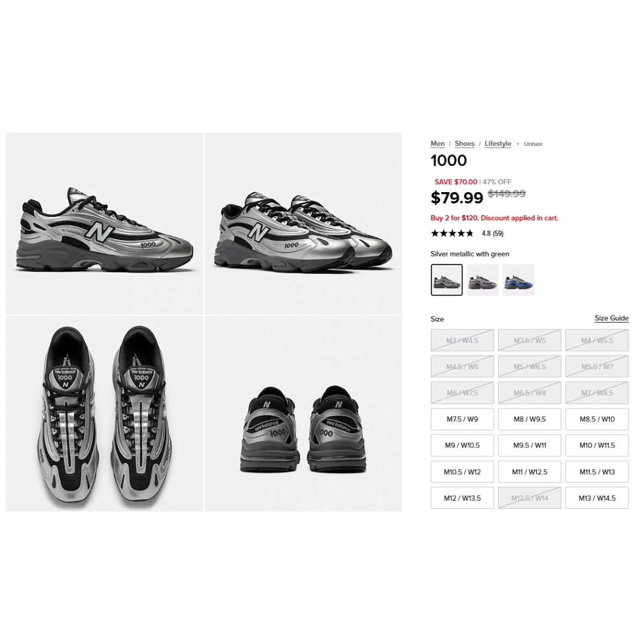Pick size M9 / W10.5

point(462,445)
